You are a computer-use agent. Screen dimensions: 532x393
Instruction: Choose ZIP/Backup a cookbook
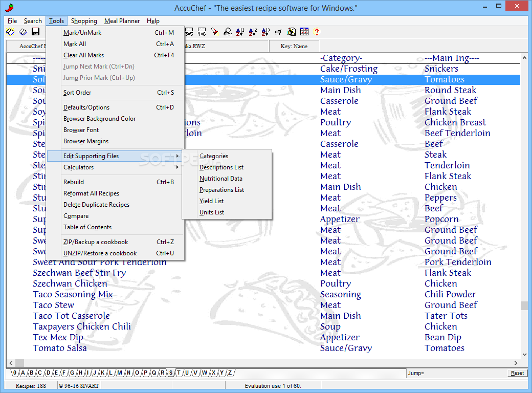(x=116, y=242)
